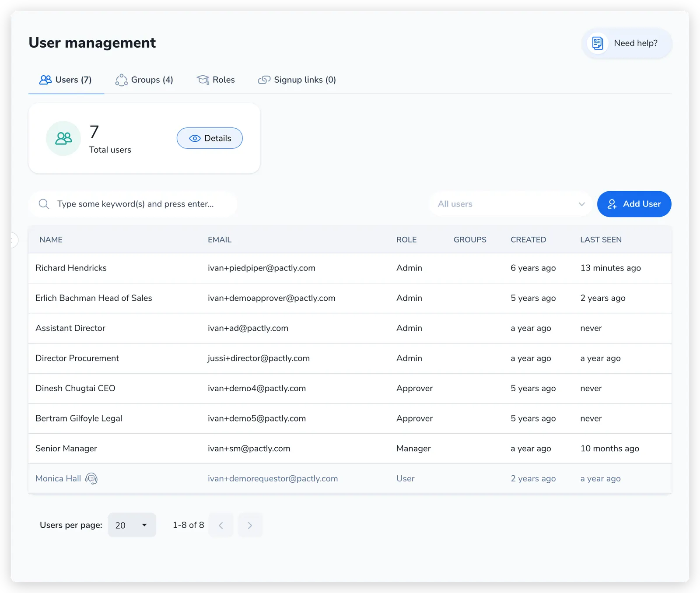
Task: Click email ivan+demo4@pactly.com
Action: pyautogui.click(x=257, y=388)
